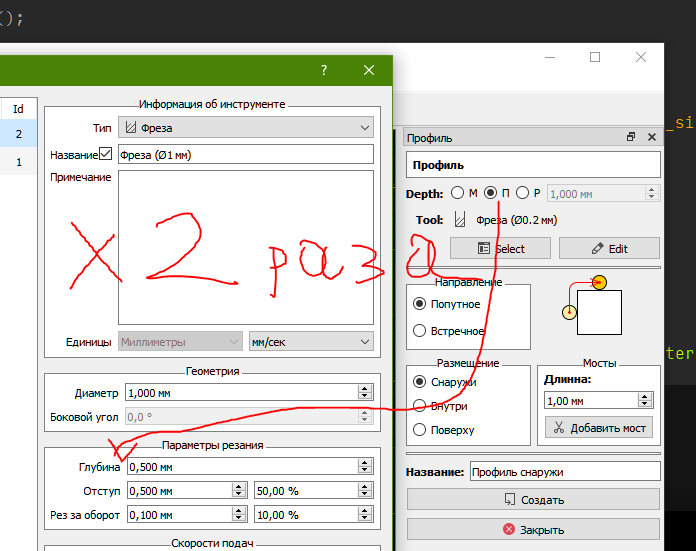Decrease Рез за оборот mm with down arrow
The width and height of the screenshot is (696, 551).
(239, 519)
